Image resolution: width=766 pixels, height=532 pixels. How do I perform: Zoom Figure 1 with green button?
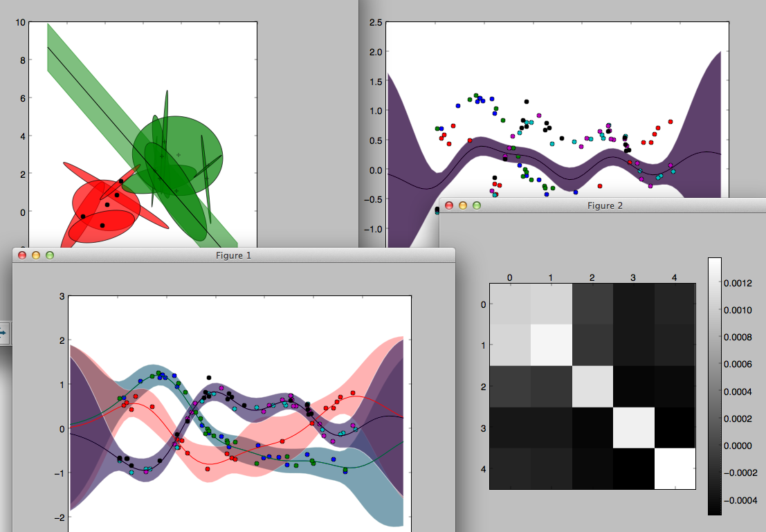[x=50, y=255]
